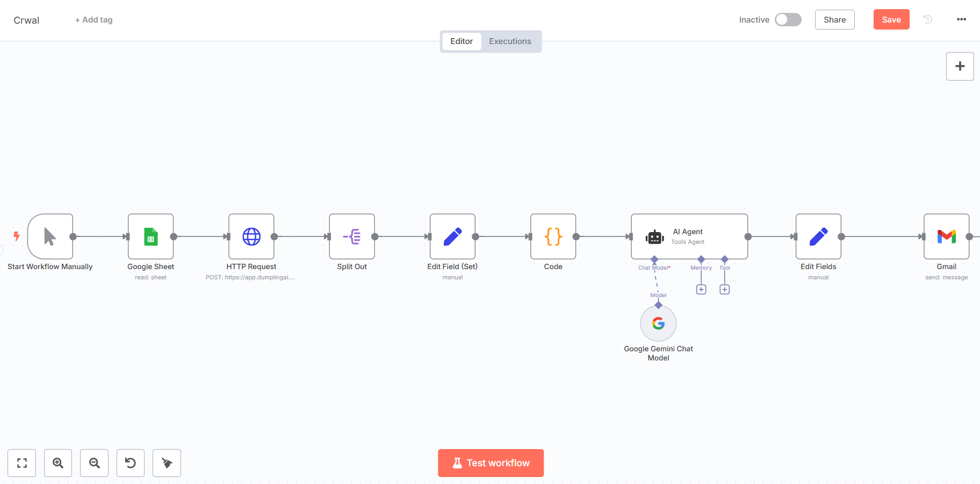Click the fit-to-view canvas button
Screen dimensions: 980x484
pyautogui.click(x=22, y=463)
